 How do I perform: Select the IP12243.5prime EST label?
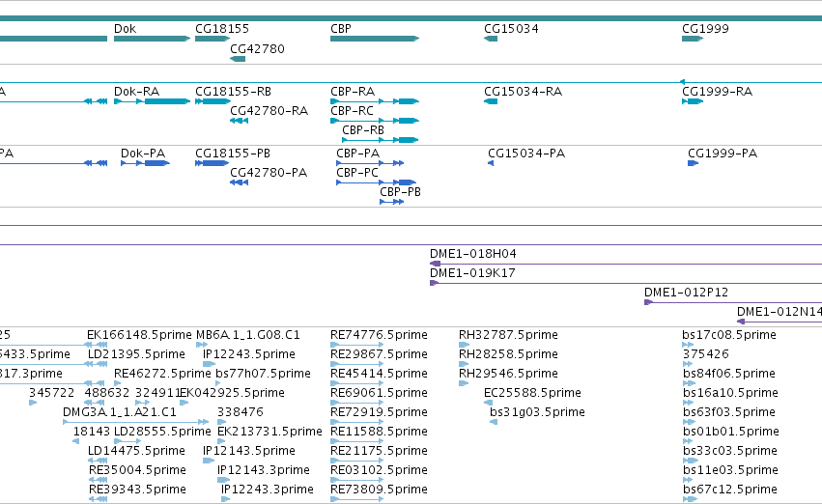click(x=249, y=354)
